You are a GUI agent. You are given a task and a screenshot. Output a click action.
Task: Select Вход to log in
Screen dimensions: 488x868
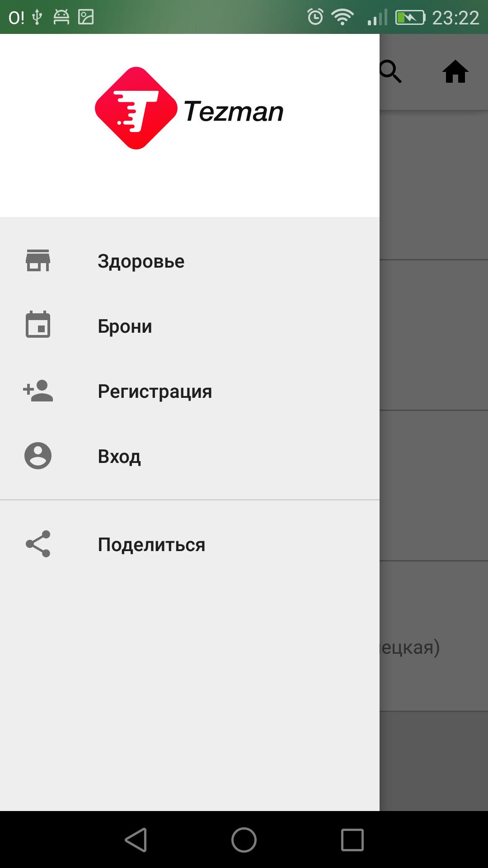[x=190, y=456]
